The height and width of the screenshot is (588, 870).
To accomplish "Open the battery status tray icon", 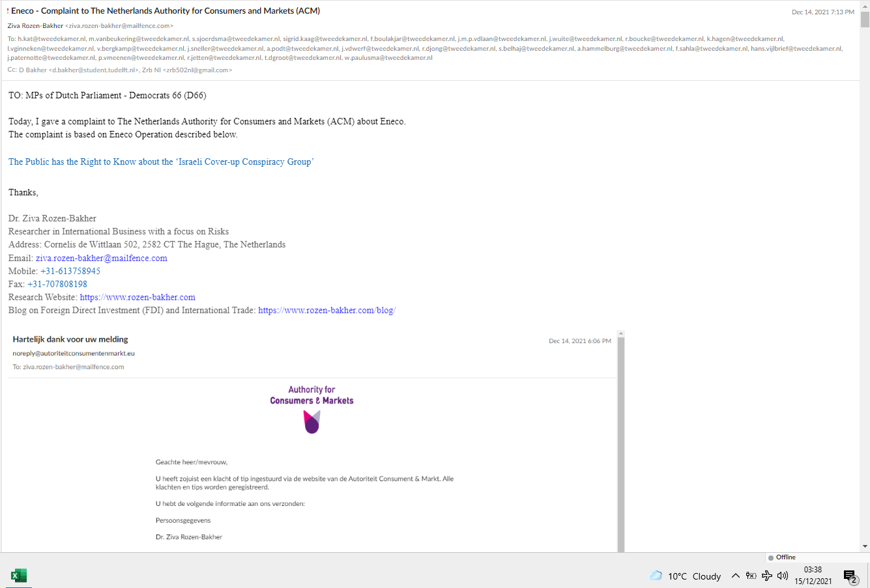I will pos(751,576).
